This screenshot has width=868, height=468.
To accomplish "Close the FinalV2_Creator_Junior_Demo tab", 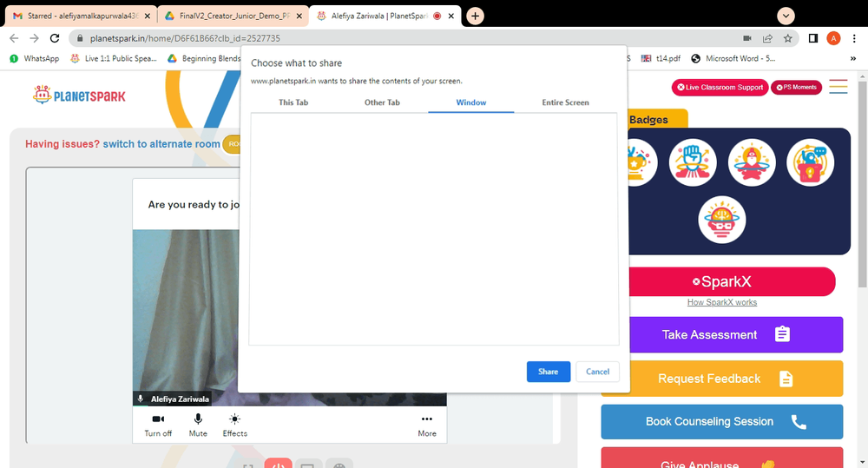I will click(299, 16).
